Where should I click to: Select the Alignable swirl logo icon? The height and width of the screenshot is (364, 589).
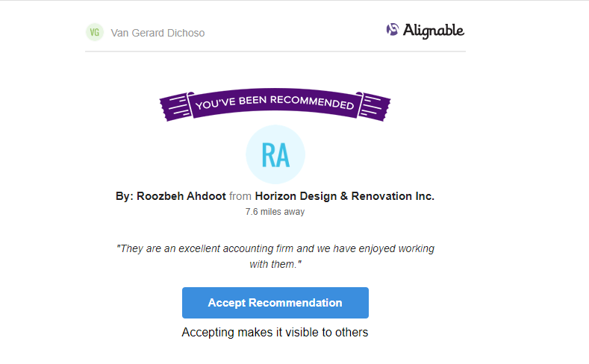(393, 29)
